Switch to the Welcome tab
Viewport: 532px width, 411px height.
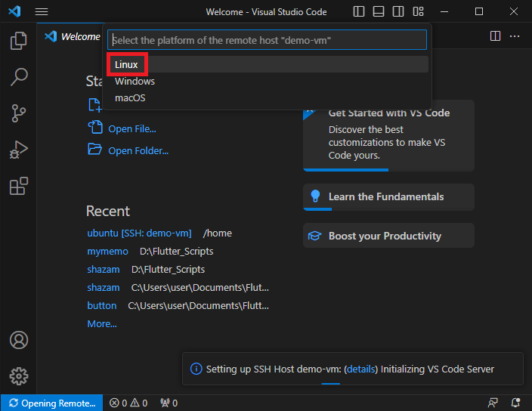coord(73,36)
